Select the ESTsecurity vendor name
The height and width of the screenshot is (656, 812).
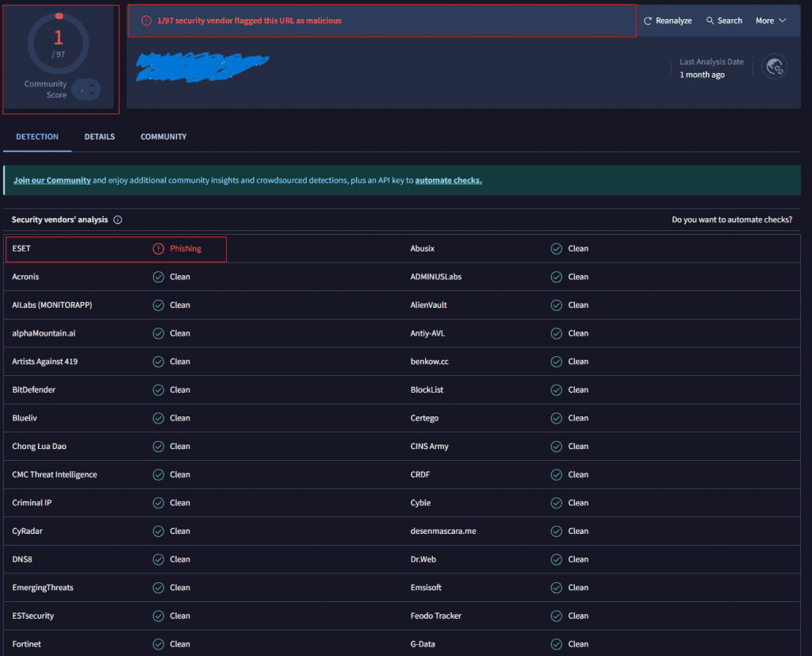33,616
